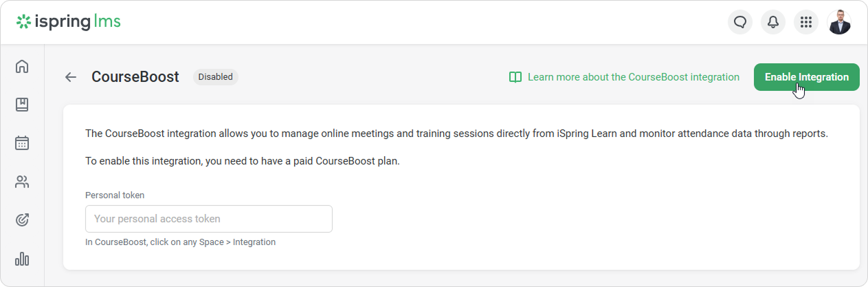Open the apps grid launcher
This screenshot has width=868, height=287.
click(806, 23)
